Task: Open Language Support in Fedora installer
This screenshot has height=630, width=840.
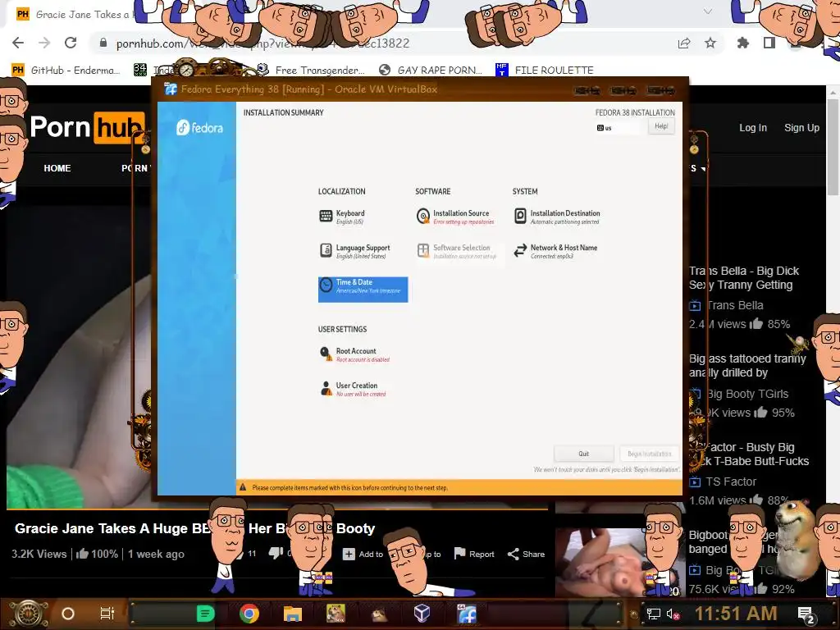Action: [x=354, y=251]
